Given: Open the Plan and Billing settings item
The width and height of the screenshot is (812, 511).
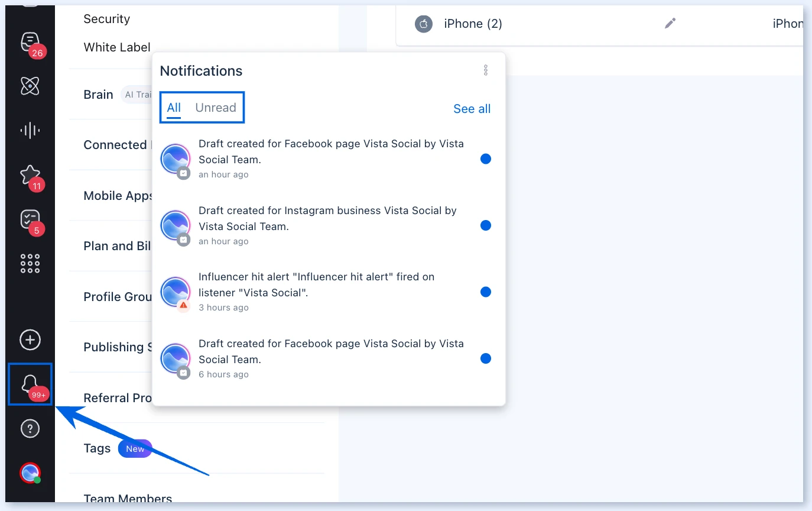Looking at the screenshot, I should 118,246.
